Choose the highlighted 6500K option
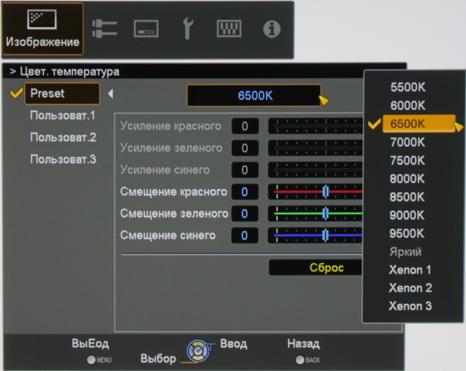The image size is (466, 371). click(419, 124)
